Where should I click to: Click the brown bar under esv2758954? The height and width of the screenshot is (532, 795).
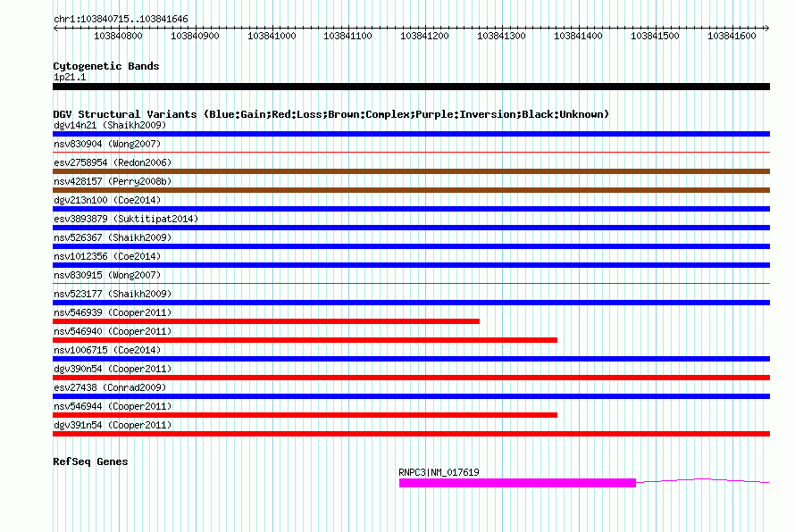coord(411,171)
